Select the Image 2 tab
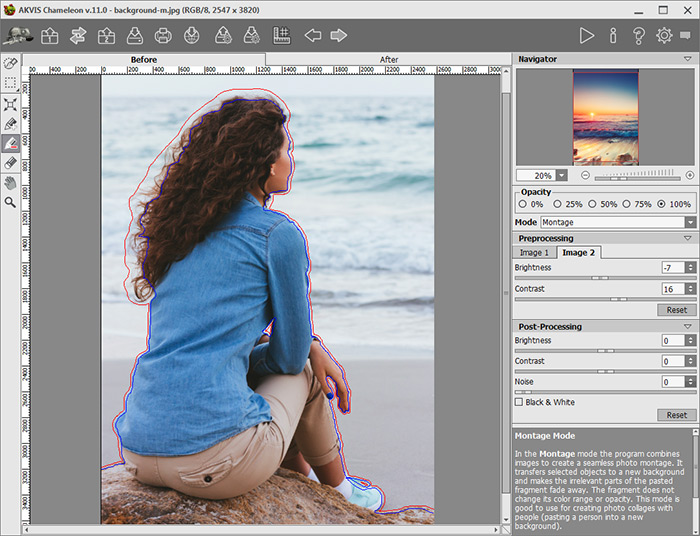 [x=579, y=253]
